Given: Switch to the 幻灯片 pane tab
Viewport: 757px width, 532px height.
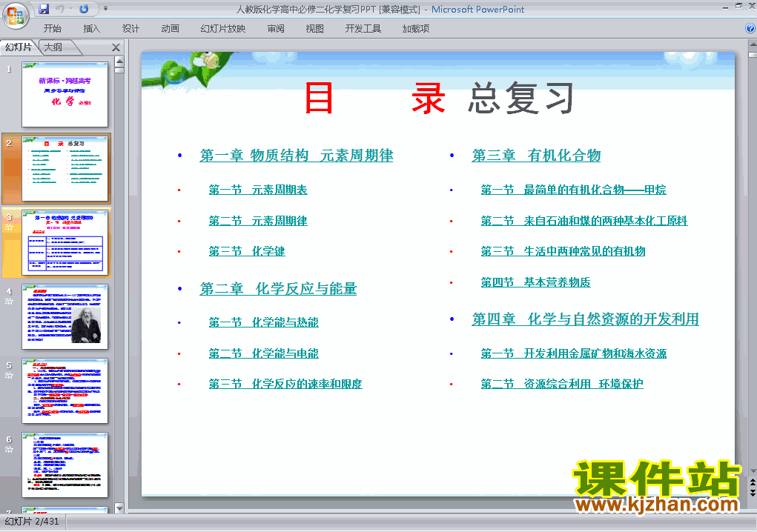Looking at the screenshot, I should point(19,47).
